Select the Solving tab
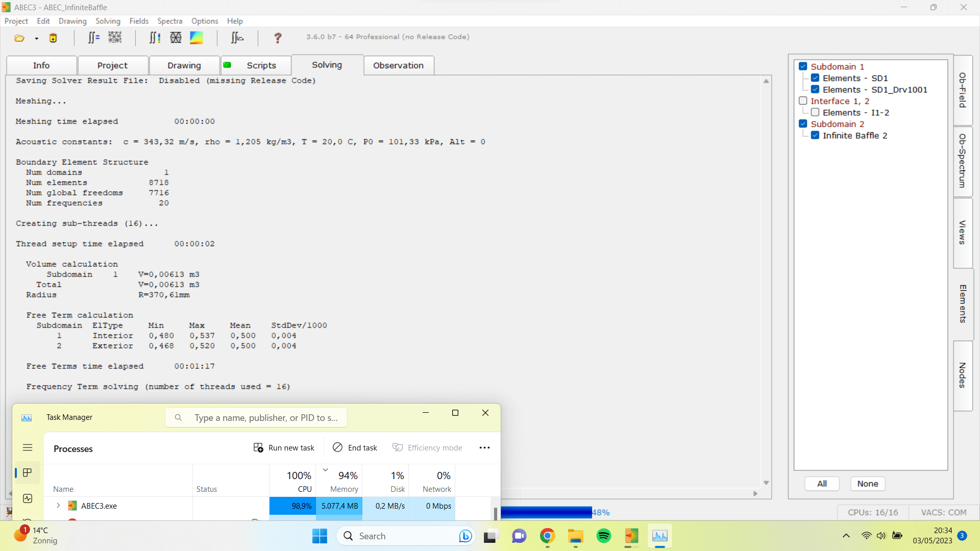Viewport: 980px width, 551px height. click(x=327, y=65)
